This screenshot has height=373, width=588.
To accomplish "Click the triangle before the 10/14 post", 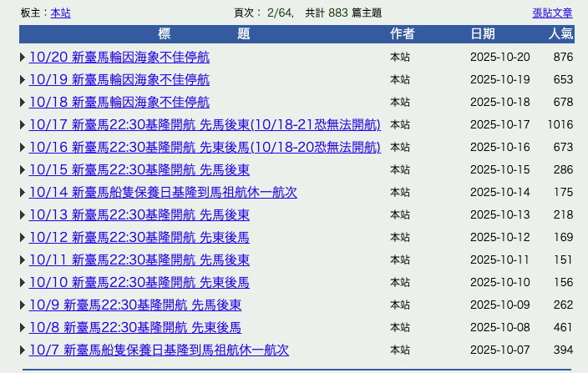I will (23, 193).
